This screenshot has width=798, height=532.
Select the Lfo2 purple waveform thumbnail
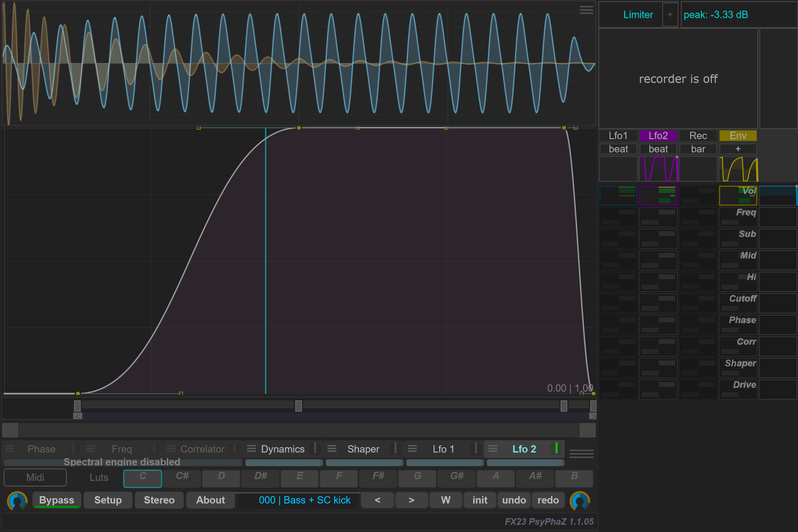pos(658,169)
